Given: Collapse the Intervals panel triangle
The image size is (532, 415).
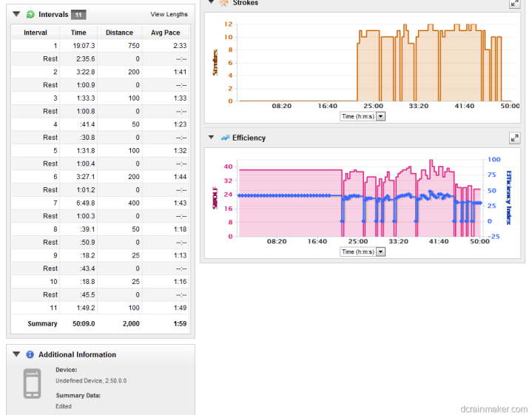Looking at the screenshot, I should click(16, 14).
